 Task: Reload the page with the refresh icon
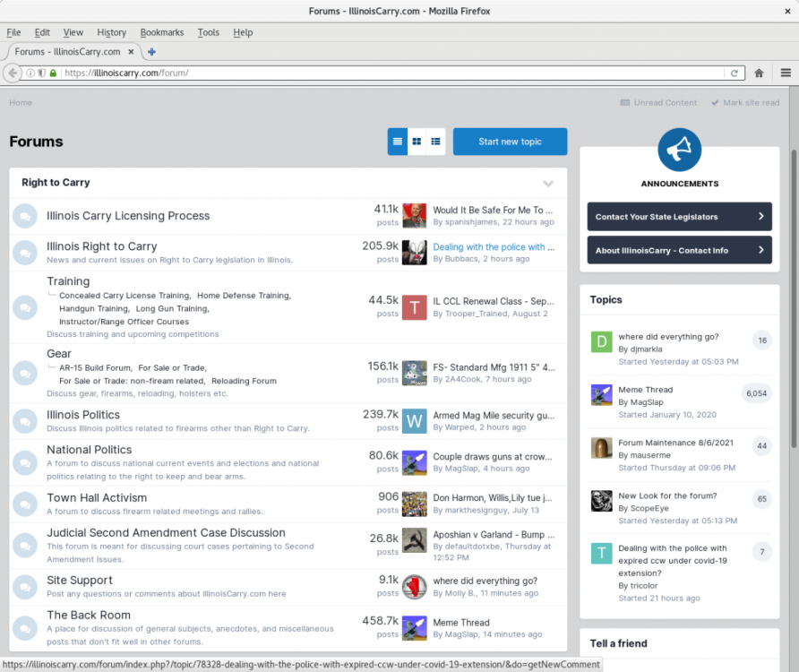(735, 73)
